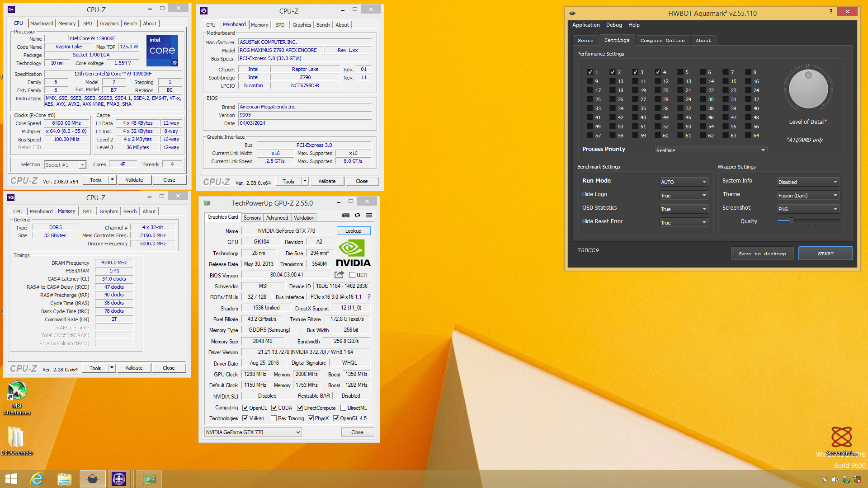Switch to the Compare Online tab
868x488 pixels.
click(662, 40)
